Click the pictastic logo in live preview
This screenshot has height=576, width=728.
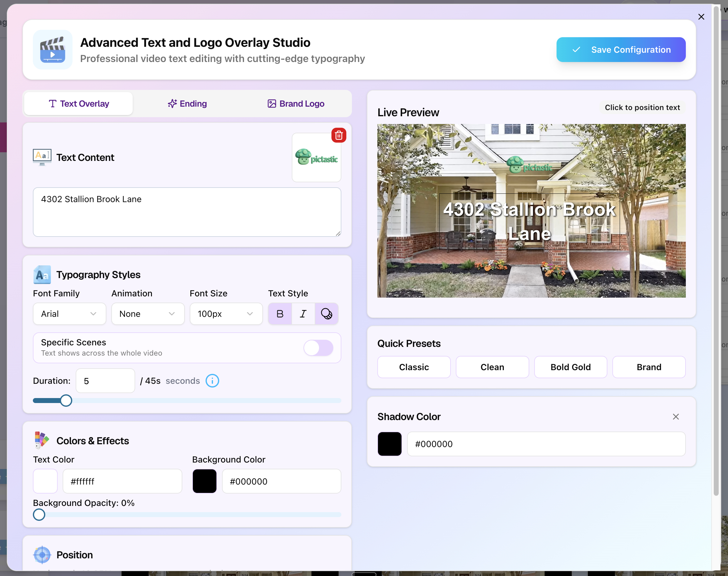pyautogui.click(x=530, y=165)
